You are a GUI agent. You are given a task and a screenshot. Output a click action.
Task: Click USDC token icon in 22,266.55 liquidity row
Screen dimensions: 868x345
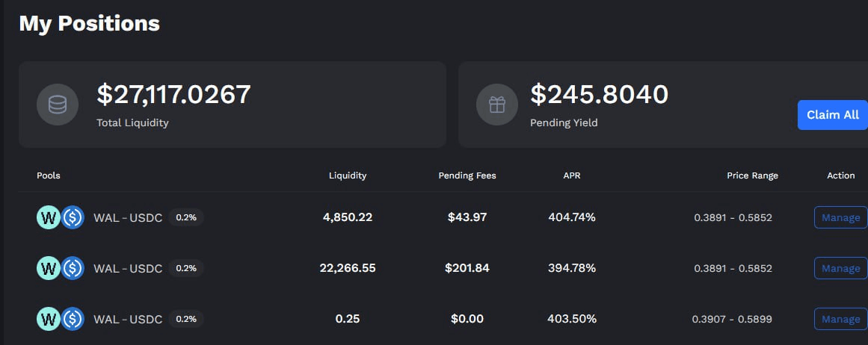pos(73,267)
